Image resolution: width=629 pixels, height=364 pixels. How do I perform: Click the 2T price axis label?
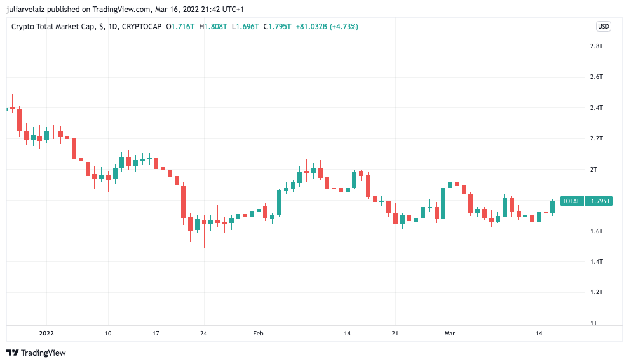pos(594,170)
